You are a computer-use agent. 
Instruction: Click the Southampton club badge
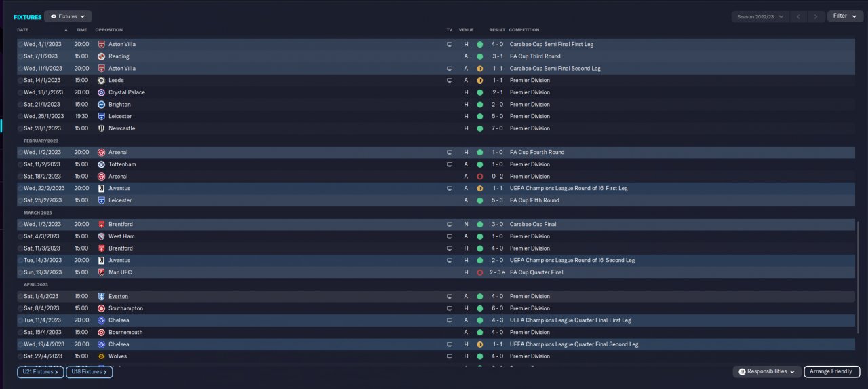[x=101, y=308]
